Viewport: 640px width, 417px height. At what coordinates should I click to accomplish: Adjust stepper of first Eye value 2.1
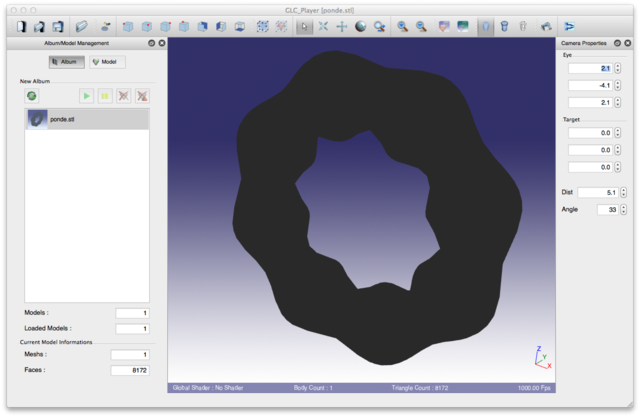[618, 69]
